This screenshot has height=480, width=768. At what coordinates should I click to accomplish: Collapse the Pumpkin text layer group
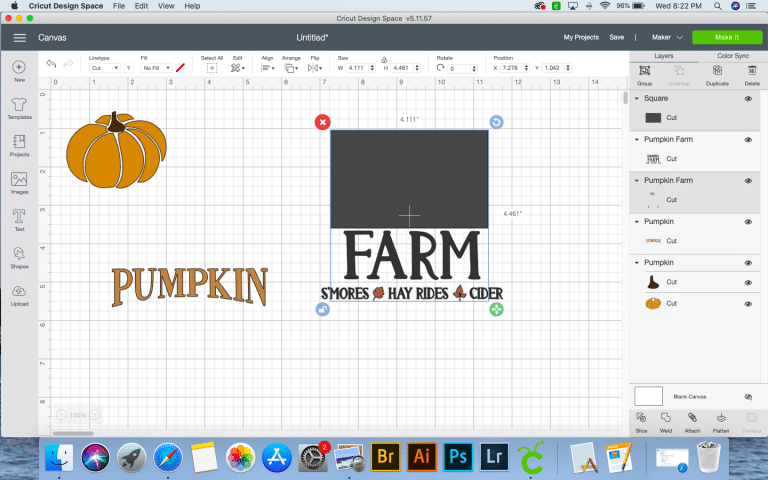(x=637, y=222)
